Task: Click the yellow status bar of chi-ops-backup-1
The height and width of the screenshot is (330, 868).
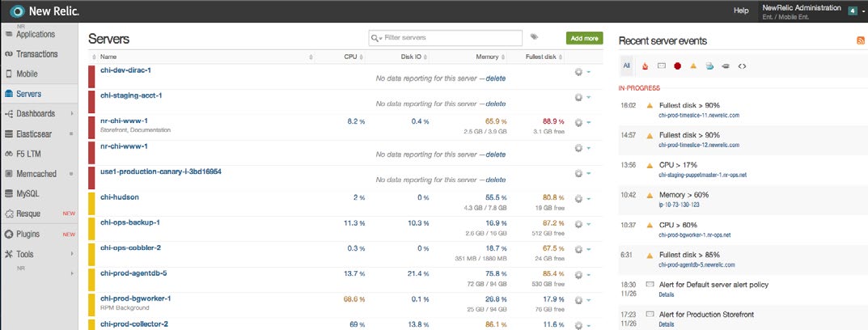Action: (91, 229)
